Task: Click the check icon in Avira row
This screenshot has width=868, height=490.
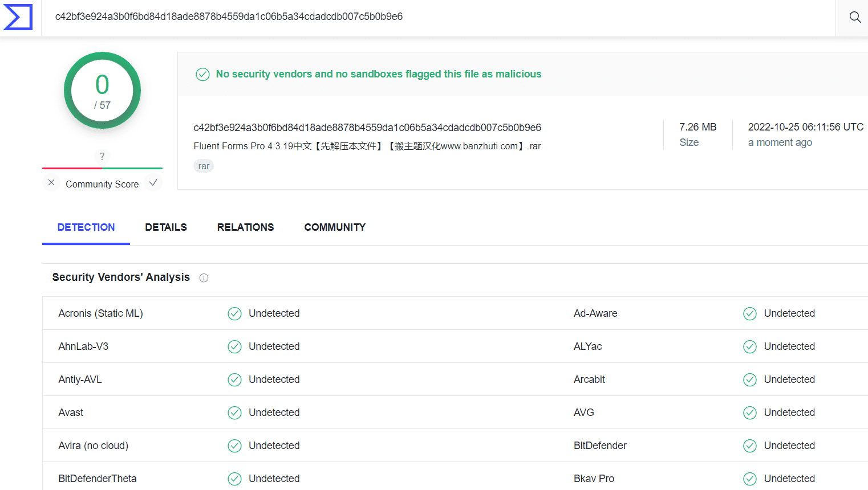Action: tap(234, 446)
